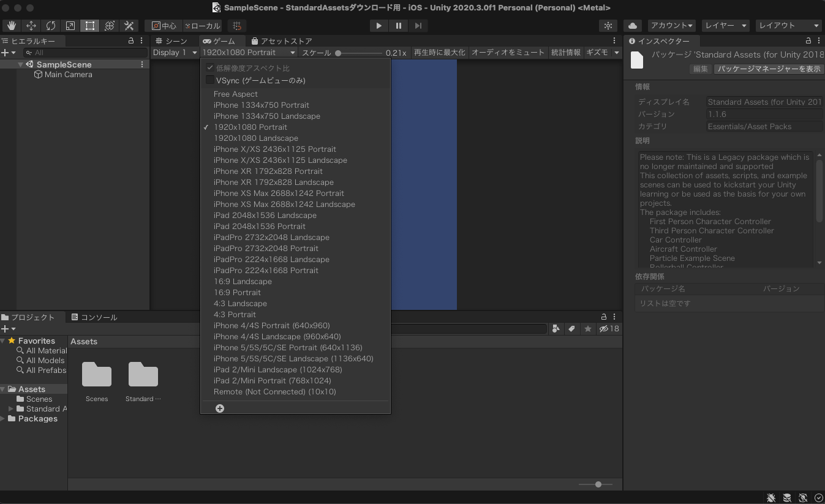Open SampleScene context menu dots

pyautogui.click(x=142, y=64)
